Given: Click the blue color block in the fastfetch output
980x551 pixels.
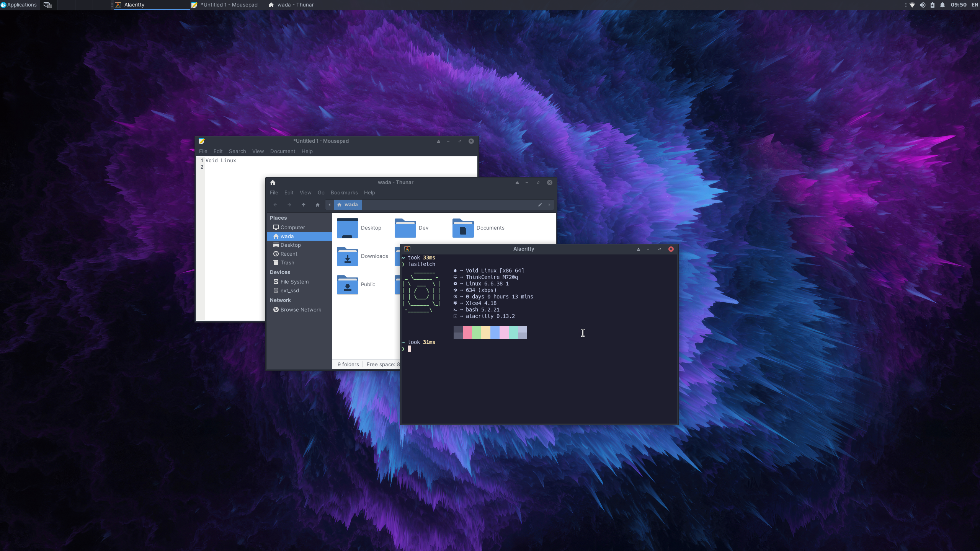Looking at the screenshot, I should point(495,333).
